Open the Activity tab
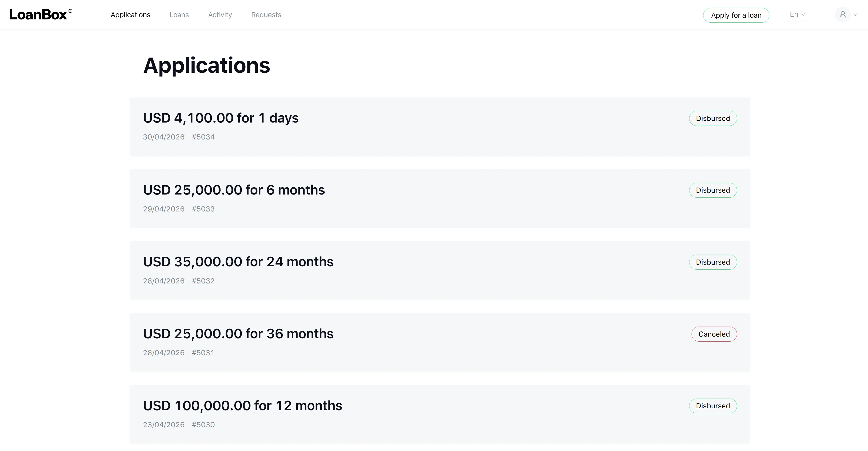The height and width of the screenshot is (451, 868). coord(220,15)
